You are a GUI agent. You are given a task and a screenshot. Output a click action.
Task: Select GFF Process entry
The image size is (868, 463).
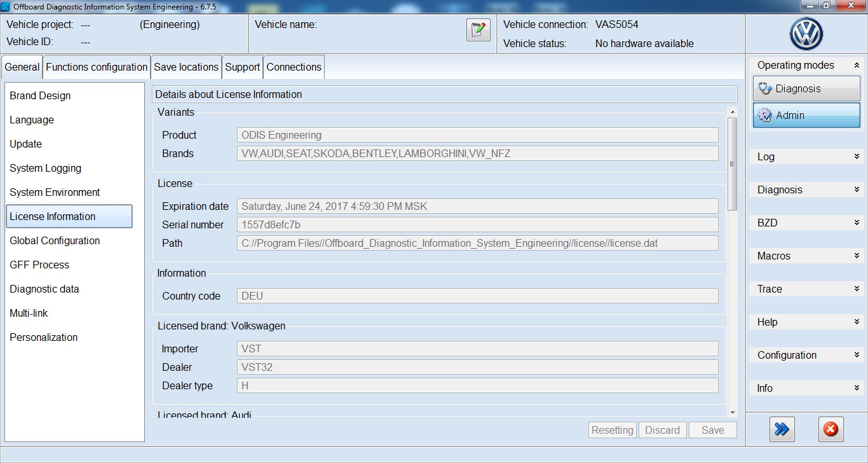69,265
